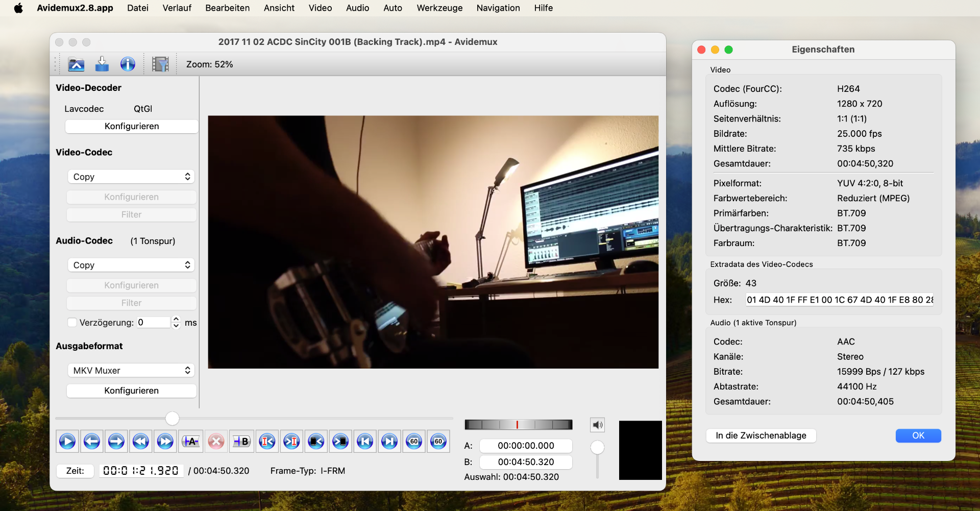Screen dimensions: 980x511
Task: Jump to next keyframe using the fast-forward icon
Action: [x=165, y=442]
